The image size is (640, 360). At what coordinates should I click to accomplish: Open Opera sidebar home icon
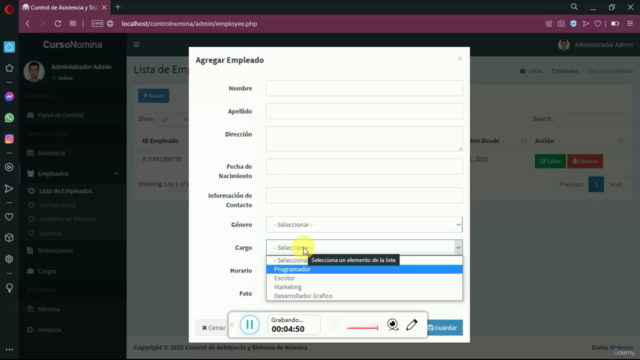pos(9,47)
